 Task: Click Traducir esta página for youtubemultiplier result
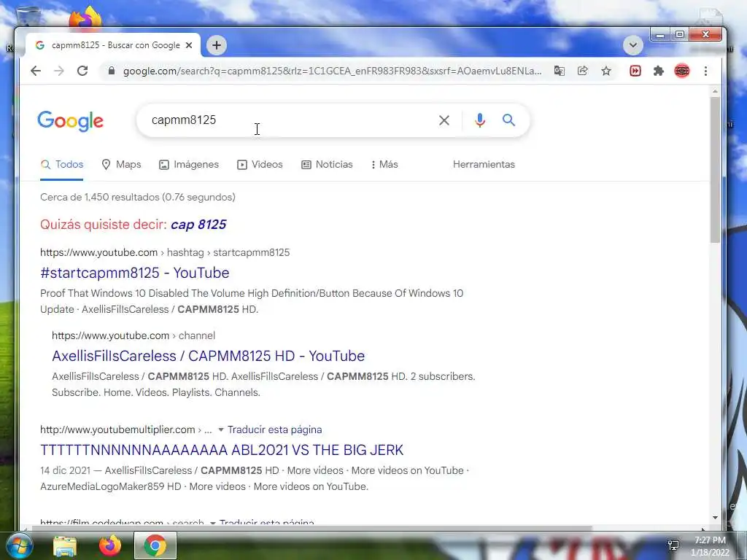(x=275, y=429)
